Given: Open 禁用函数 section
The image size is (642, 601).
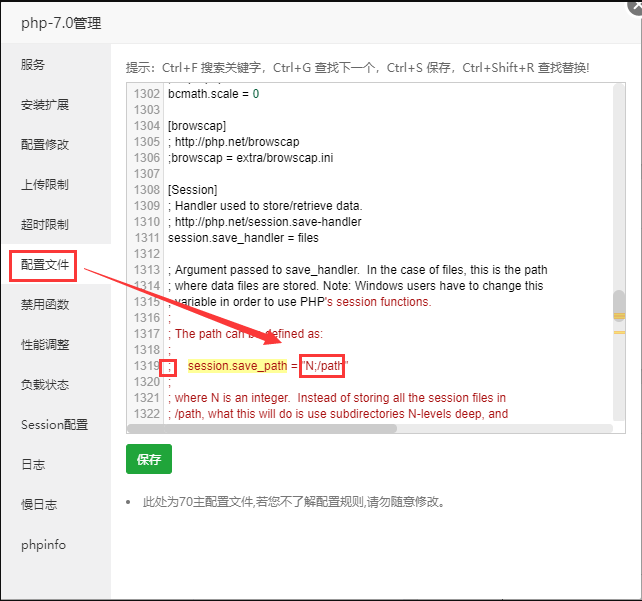Looking at the screenshot, I should point(45,305).
